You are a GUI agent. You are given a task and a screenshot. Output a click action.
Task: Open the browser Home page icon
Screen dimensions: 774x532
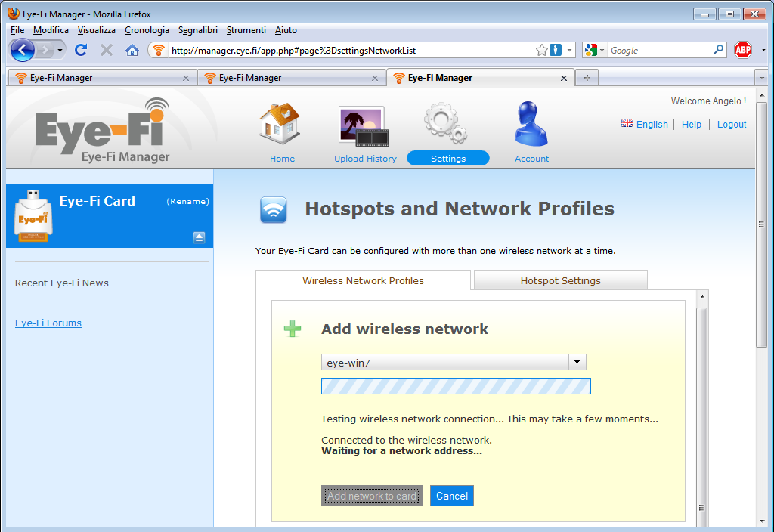point(132,50)
